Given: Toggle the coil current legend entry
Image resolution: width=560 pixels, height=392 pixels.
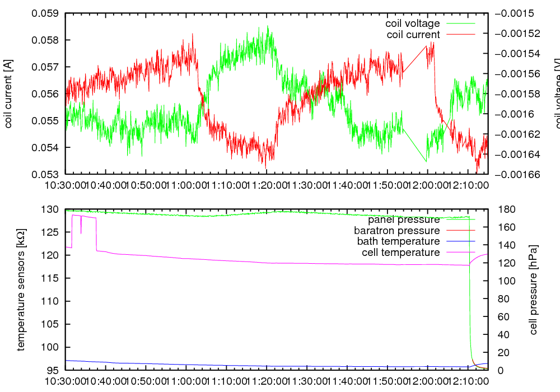Looking at the screenshot, I should pyautogui.click(x=413, y=35).
